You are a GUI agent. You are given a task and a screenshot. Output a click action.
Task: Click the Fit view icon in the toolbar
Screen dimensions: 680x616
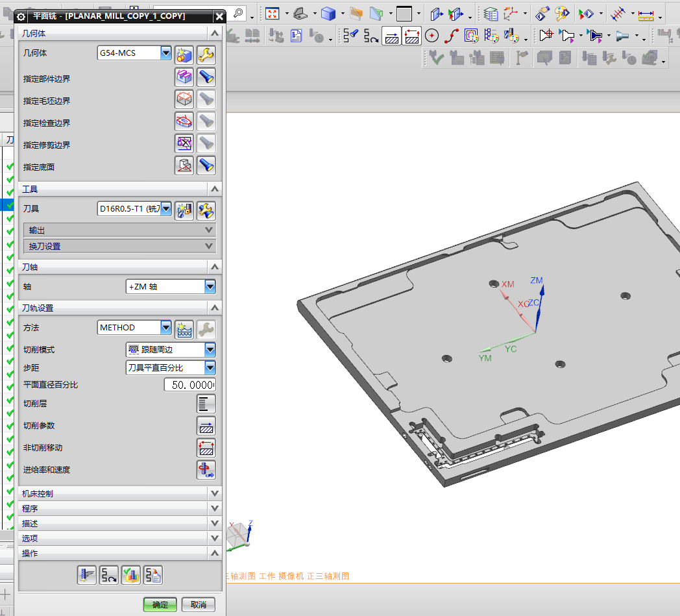click(273, 13)
